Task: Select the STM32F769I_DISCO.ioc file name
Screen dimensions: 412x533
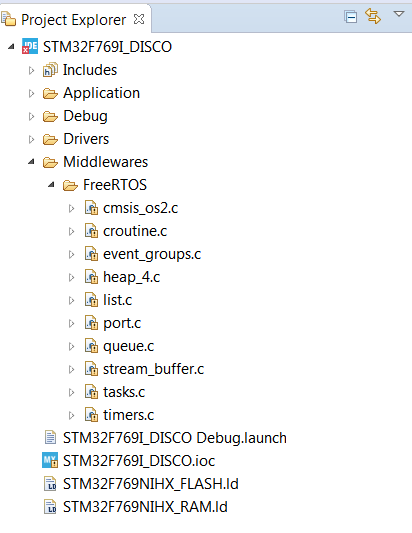Action: point(139,461)
